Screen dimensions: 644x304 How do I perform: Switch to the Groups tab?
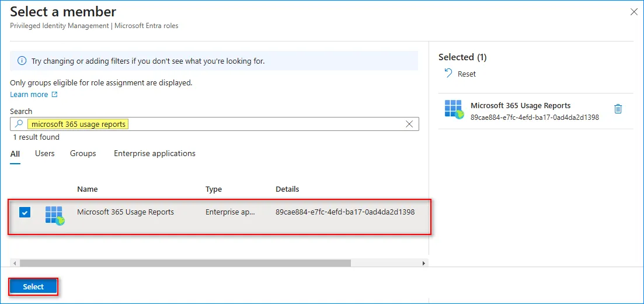tap(83, 154)
